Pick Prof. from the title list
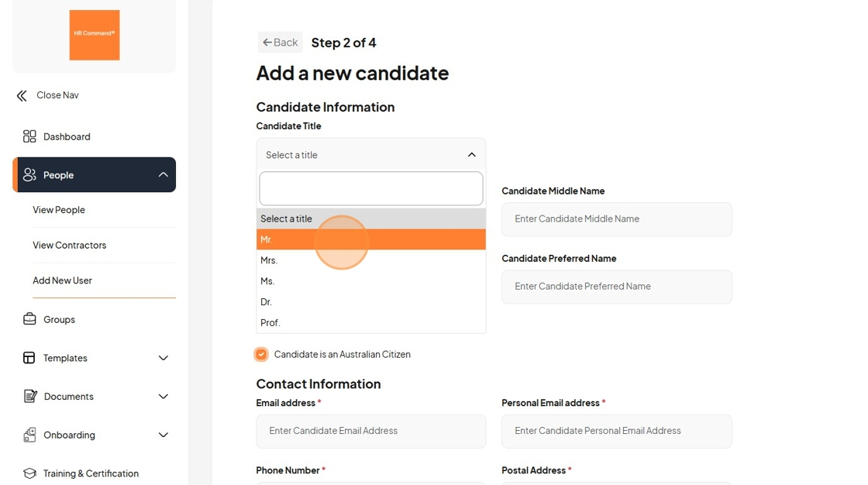The width and height of the screenshot is (868, 485). 371,323
